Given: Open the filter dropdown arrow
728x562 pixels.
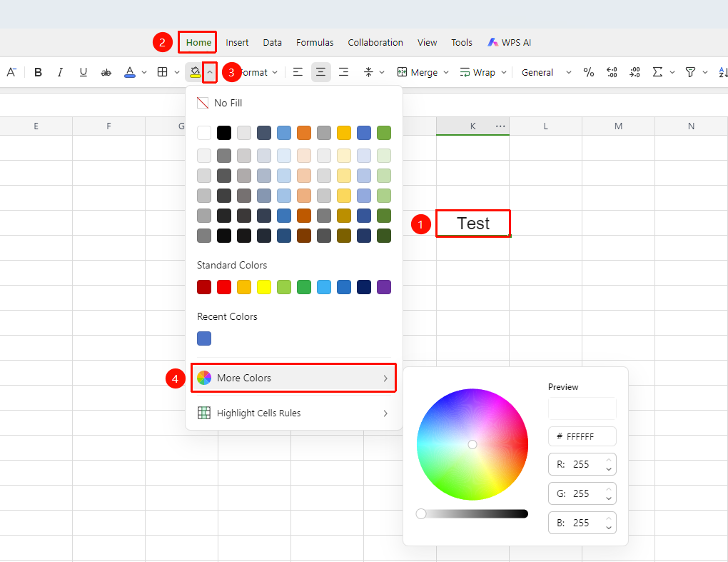Looking at the screenshot, I should point(704,72).
